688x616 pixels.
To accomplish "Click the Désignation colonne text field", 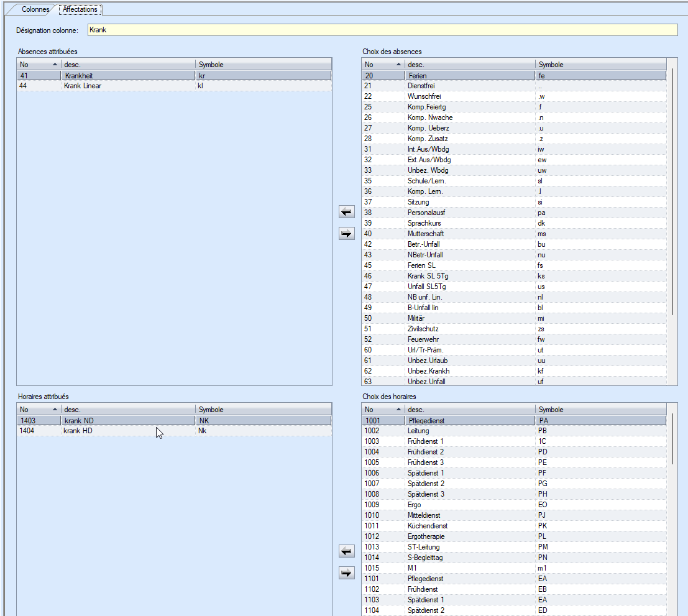I will point(382,30).
